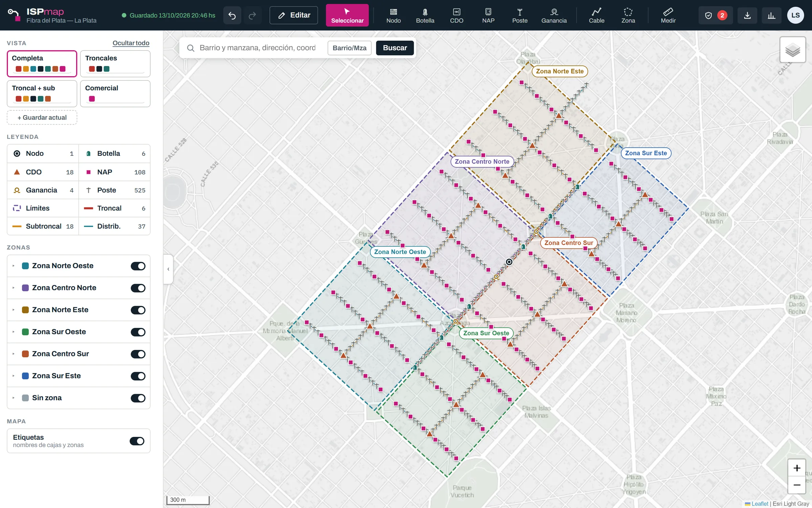This screenshot has width=812, height=508.
Task: Select the Completa view card
Action: 42,64
